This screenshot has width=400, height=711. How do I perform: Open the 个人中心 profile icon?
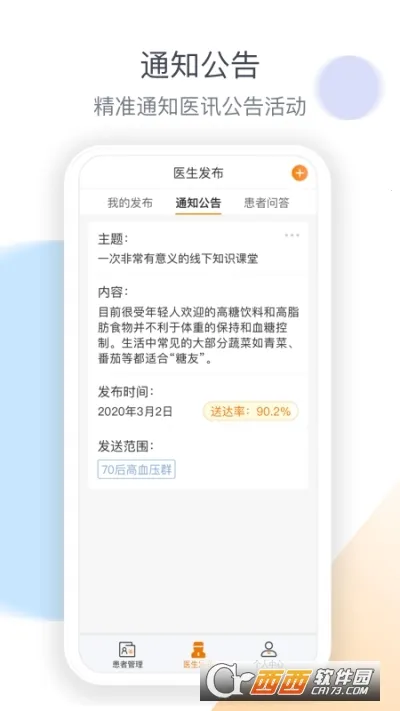268,649
